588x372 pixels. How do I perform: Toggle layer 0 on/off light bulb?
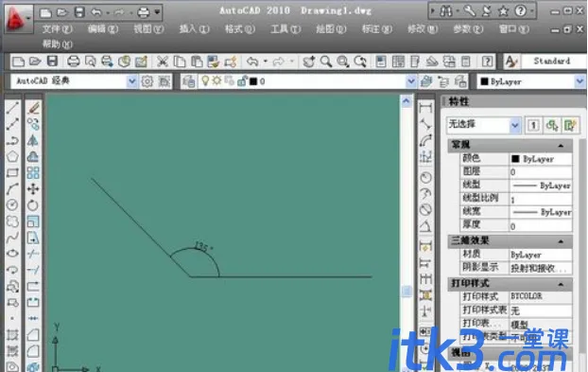click(205, 80)
